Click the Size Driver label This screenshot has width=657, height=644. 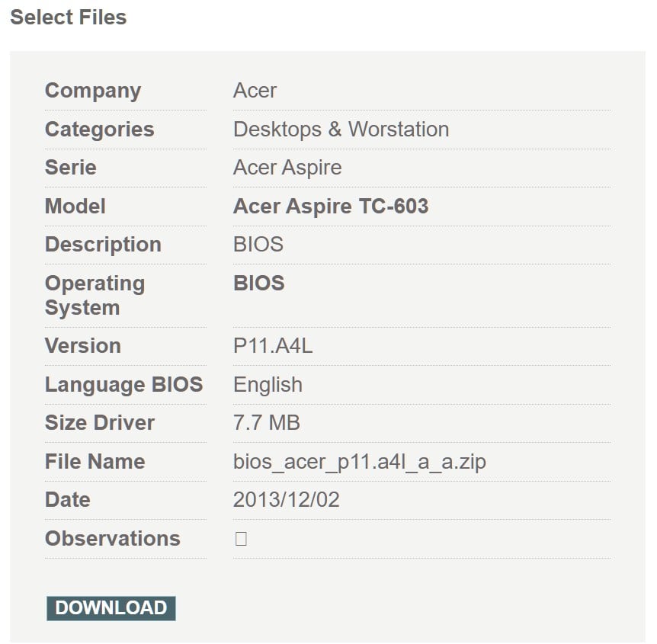tap(100, 422)
